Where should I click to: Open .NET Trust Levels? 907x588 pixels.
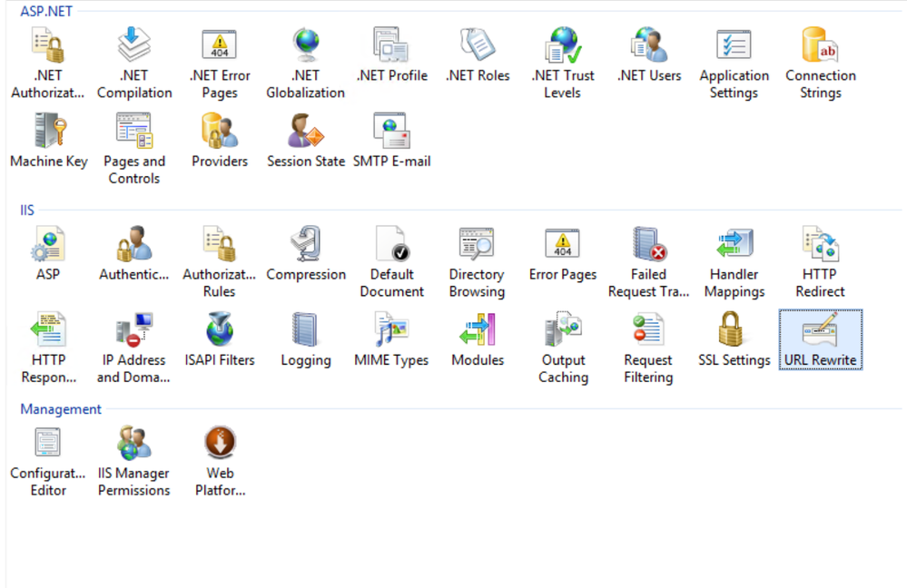click(x=563, y=64)
